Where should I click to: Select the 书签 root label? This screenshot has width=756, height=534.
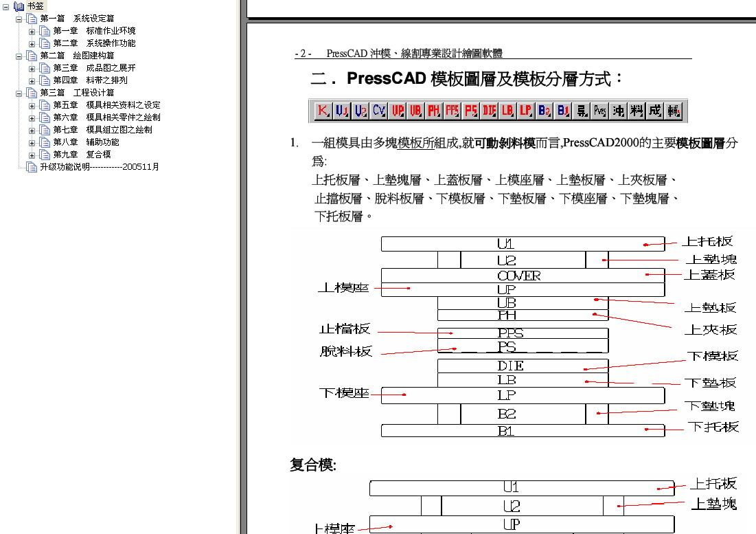36,6
